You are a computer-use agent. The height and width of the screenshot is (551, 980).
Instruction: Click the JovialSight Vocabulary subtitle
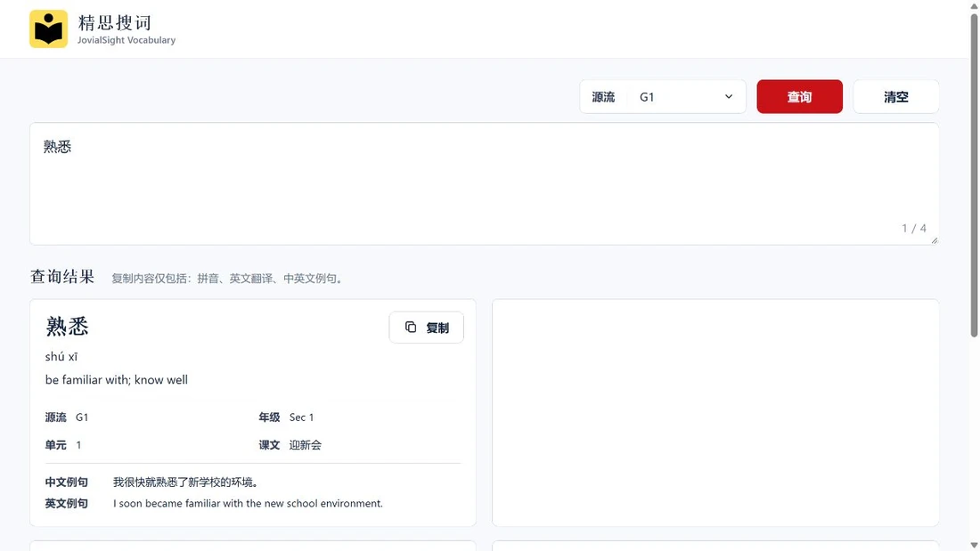[127, 40]
